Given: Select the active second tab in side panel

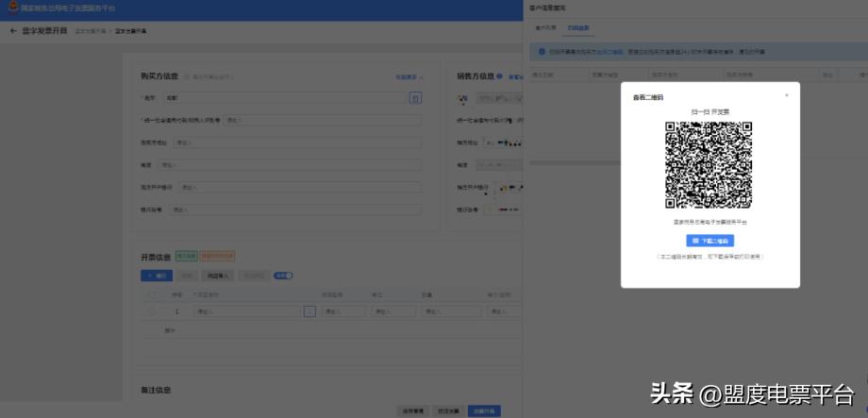Looking at the screenshot, I should [578, 27].
